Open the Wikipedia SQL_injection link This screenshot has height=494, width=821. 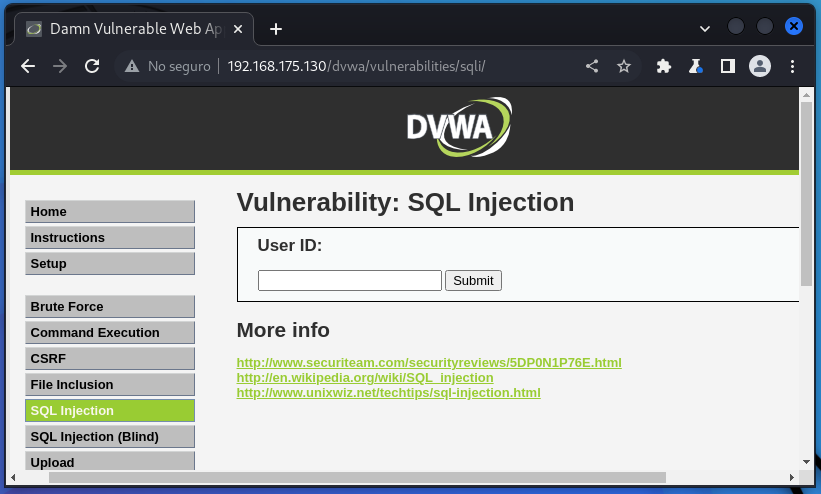(365, 378)
